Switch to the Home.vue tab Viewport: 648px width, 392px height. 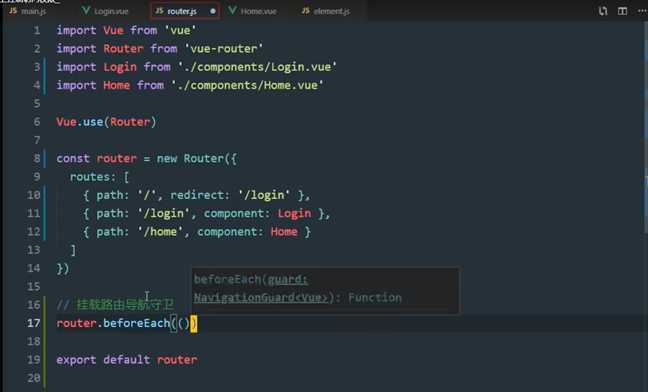tap(253, 11)
